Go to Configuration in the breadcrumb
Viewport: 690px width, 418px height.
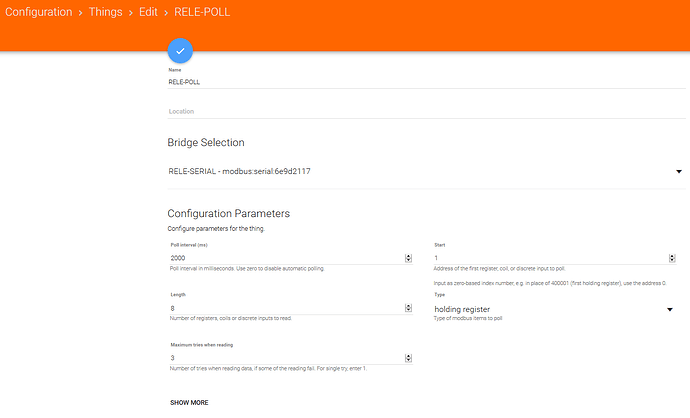[38, 12]
